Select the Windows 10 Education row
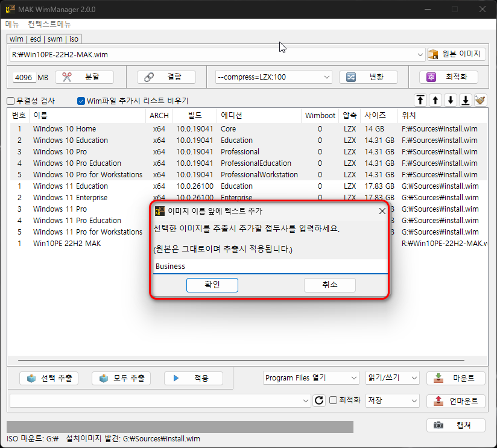Screen dimensions: 497x448 click(x=249, y=140)
